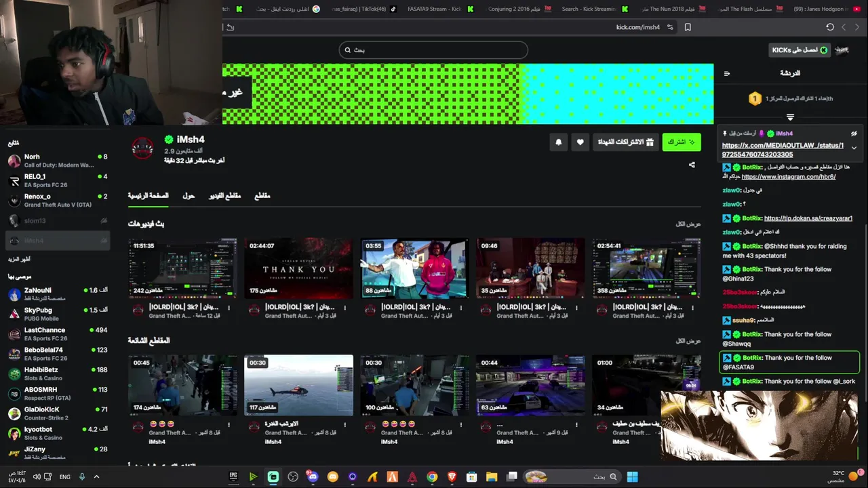Image resolution: width=868 pixels, height=488 pixels.
Task: Click the bookmark icon in address bar
Action: pyautogui.click(x=688, y=27)
